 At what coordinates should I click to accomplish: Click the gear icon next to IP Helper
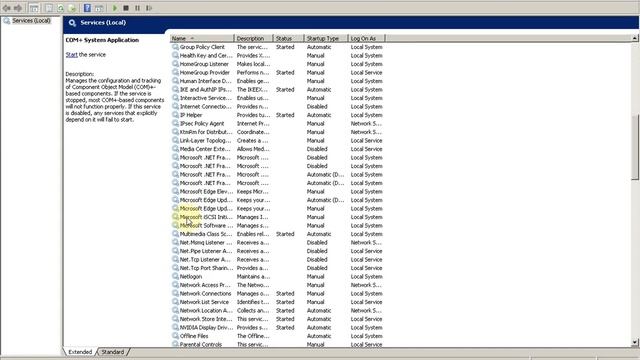[175, 115]
